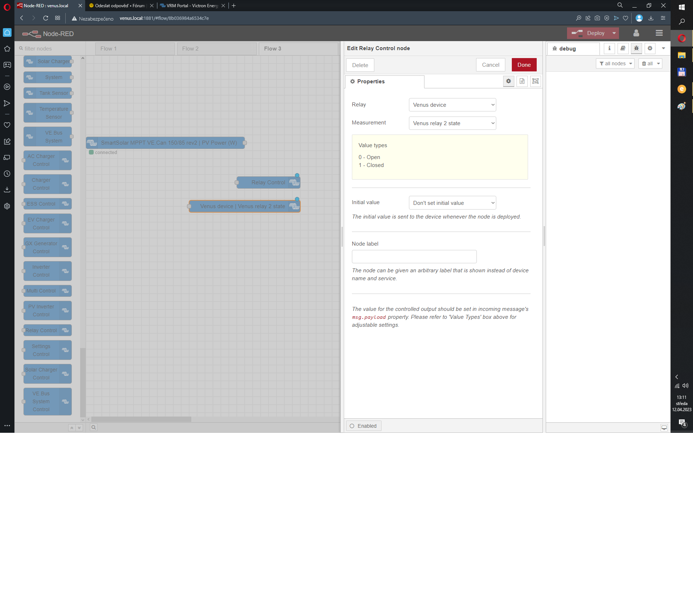The height and width of the screenshot is (616, 693).
Task: Click the user account icon in header
Action: click(636, 33)
